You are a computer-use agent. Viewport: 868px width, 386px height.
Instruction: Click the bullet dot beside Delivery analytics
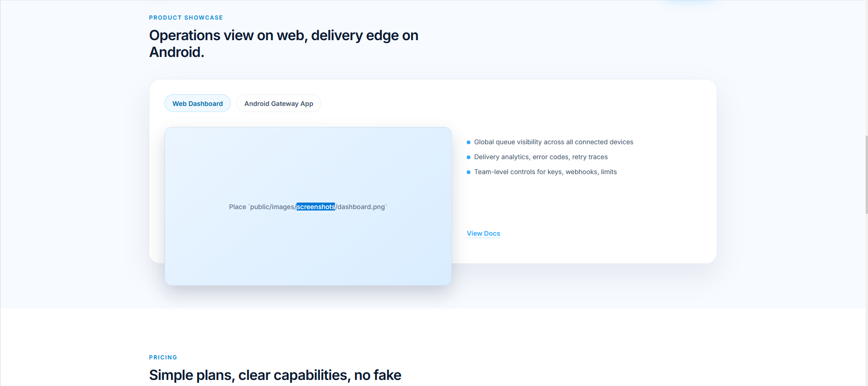click(469, 157)
